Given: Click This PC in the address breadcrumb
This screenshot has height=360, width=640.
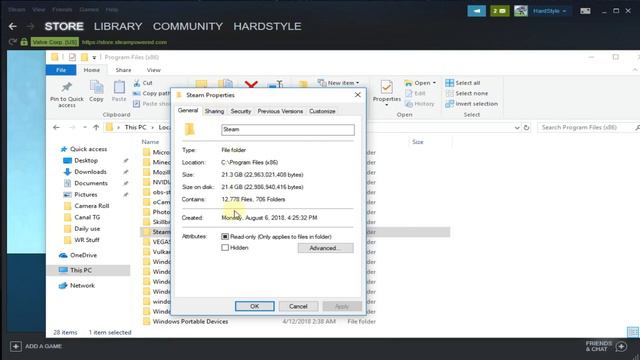Looking at the screenshot, I should click(135, 128).
